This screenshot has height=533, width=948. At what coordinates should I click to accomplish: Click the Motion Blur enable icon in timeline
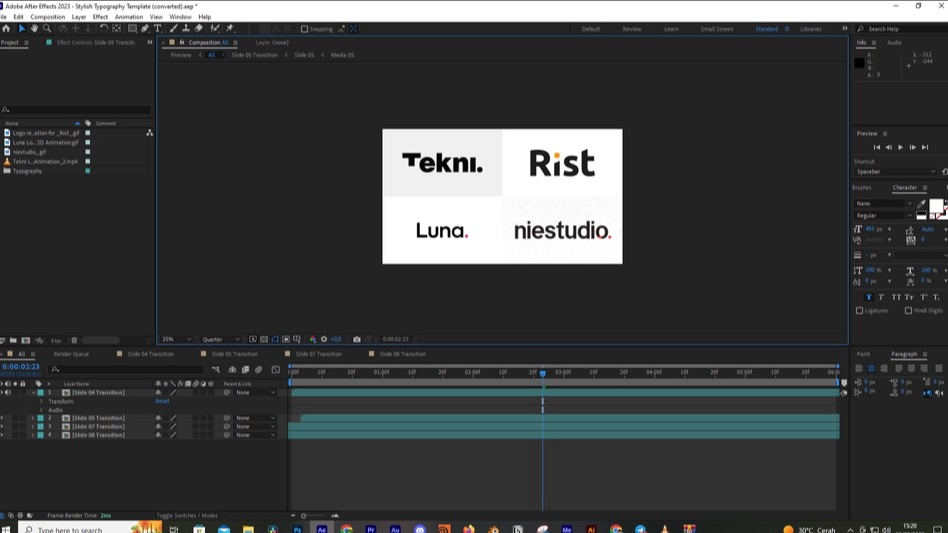(x=258, y=369)
